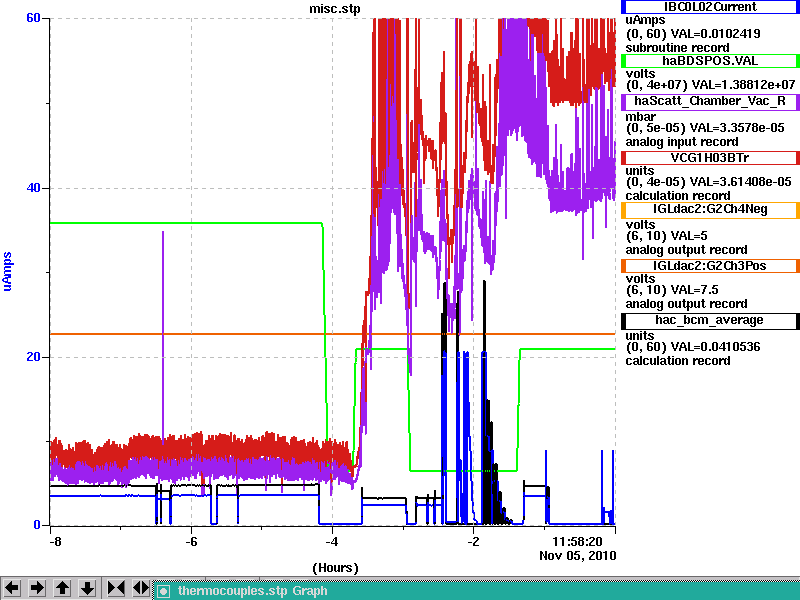Screen dimensions: 800x600
Task: Click the y-axis tick label 40
Action: click(33, 188)
